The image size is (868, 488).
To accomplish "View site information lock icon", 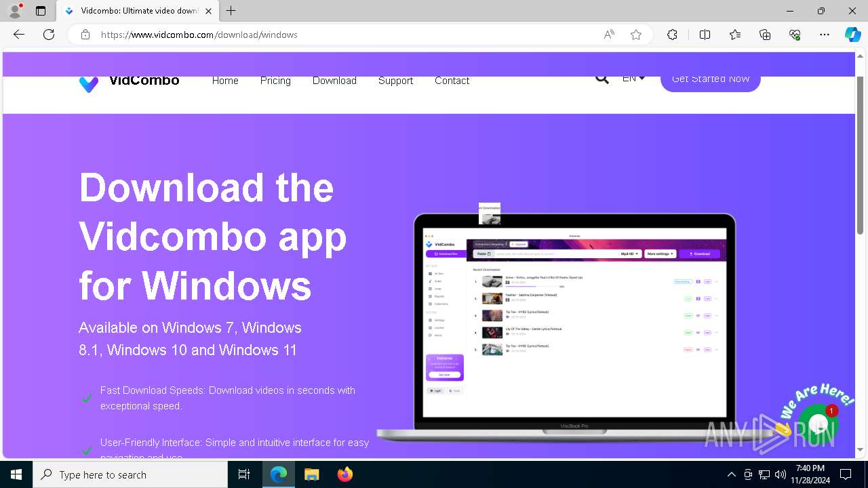I will tap(85, 35).
